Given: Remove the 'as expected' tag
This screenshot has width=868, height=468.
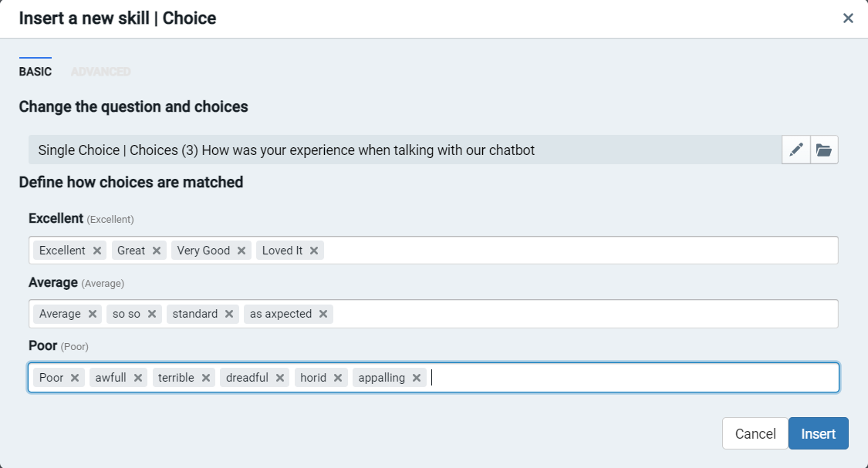Looking at the screenshot, I should tap(323, 314).
